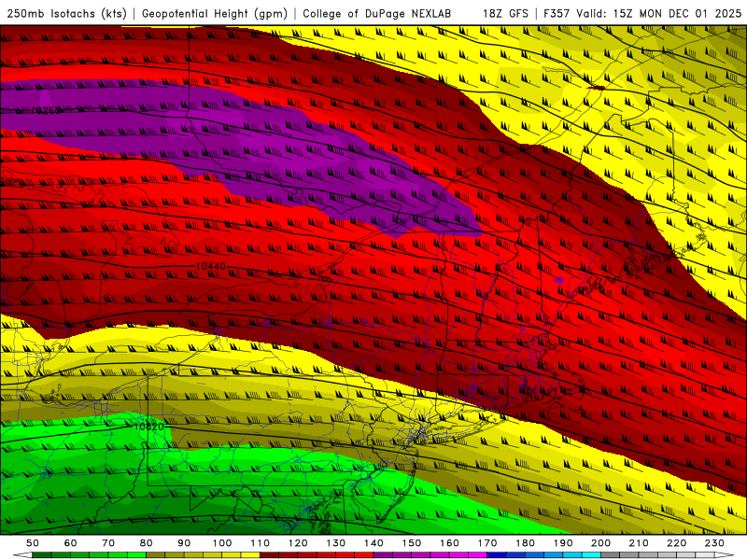Click the valid time '15Z MON DEC 01 2025'

pyautogui.click(x=678, y=14)
